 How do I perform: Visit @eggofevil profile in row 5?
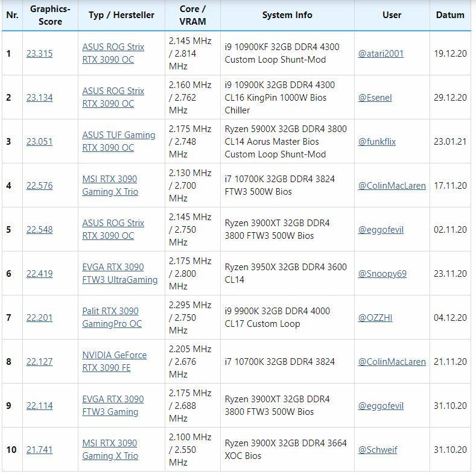tap(381, 230)
